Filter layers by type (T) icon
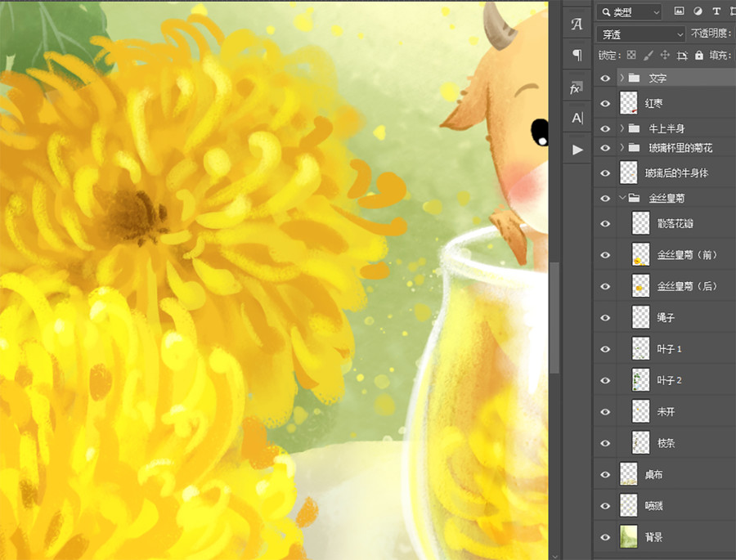Image resolution: width=736 pixels, height=560 pixels. coord(716,11)
